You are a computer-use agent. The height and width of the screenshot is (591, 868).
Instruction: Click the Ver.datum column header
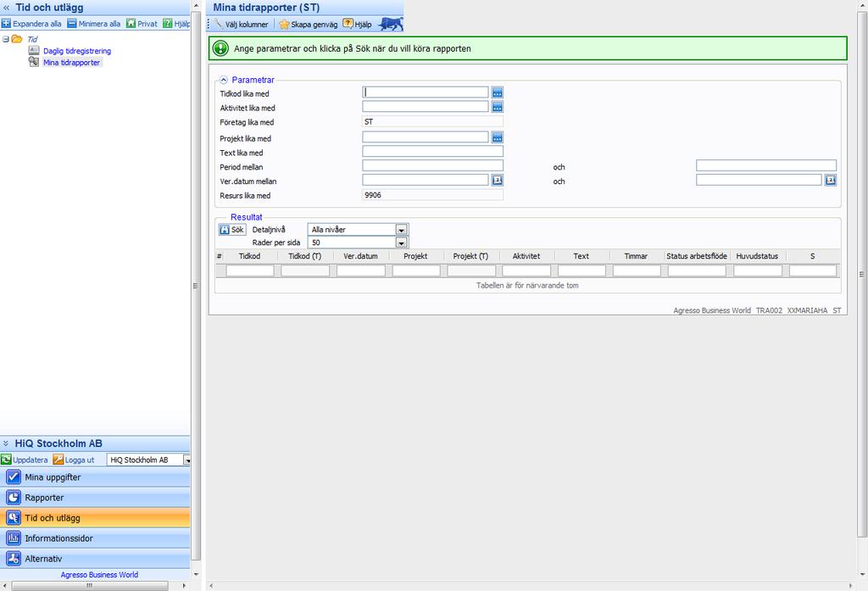[360, 256]
